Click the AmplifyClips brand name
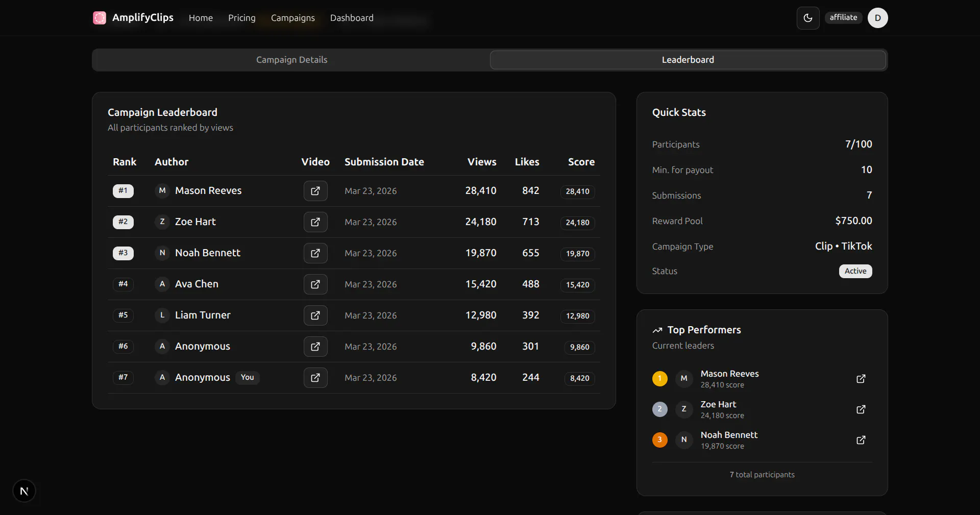Image resolution: width=980 pixels, height=515 pixels. [143, 18]
